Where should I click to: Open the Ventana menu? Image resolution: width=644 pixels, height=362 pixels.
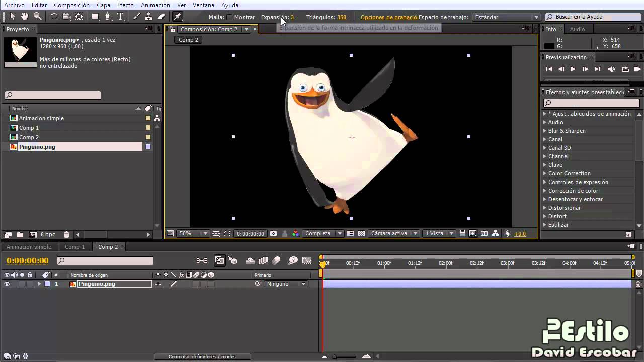[x=203, y=5]
